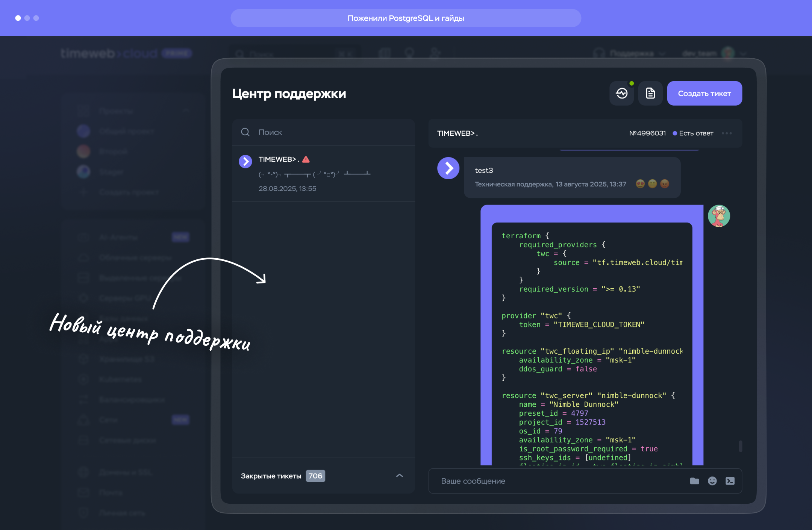The image size is (812, 530).
Task: Click the test3 message text
Action: point(484,170)
